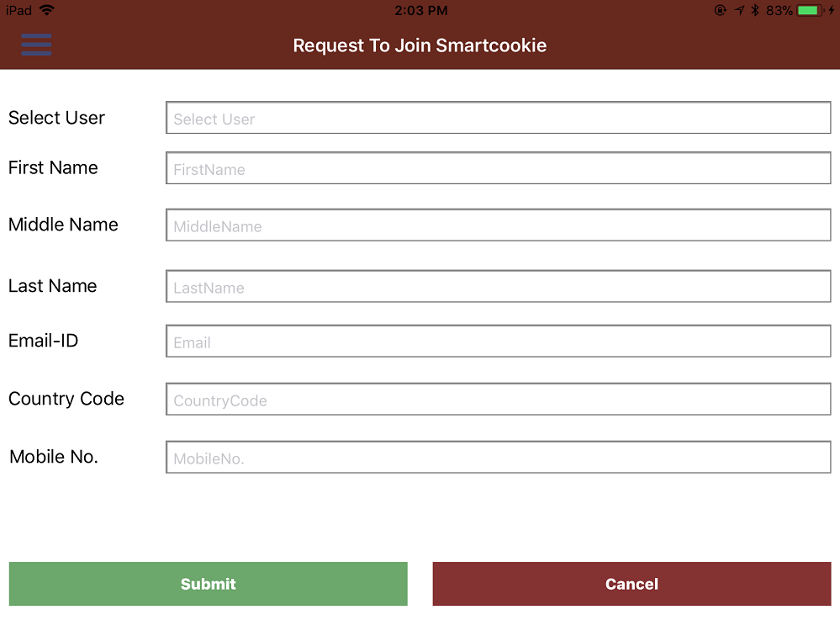Tap the MobileNo. input field
This screenshot has height=620, width=840.
[498, 458]
